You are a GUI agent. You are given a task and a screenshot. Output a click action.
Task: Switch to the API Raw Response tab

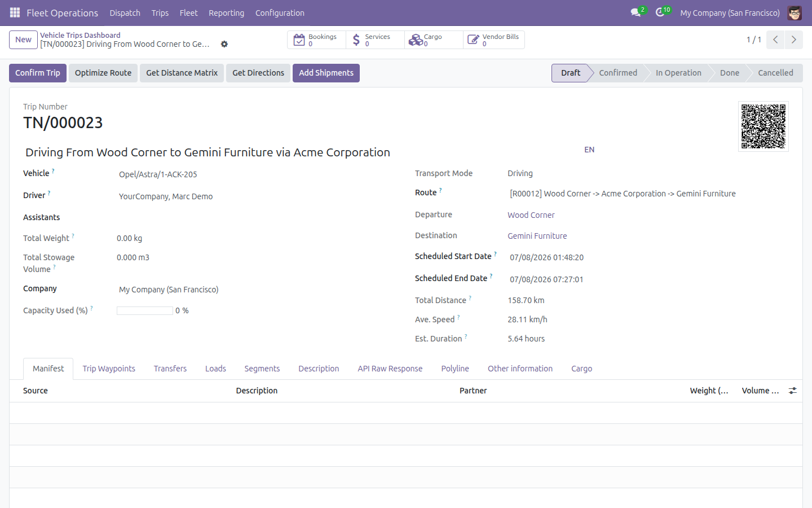point(390,369)
